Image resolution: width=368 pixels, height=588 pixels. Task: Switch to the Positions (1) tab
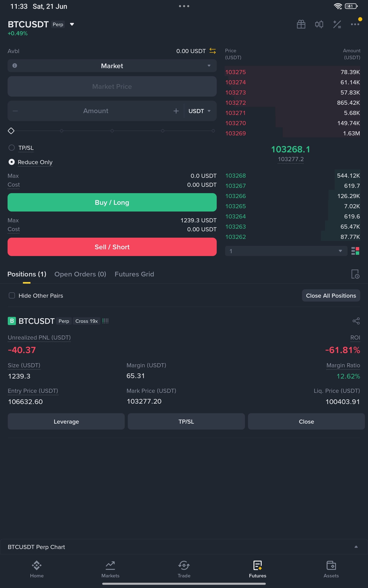pos(27,274)
